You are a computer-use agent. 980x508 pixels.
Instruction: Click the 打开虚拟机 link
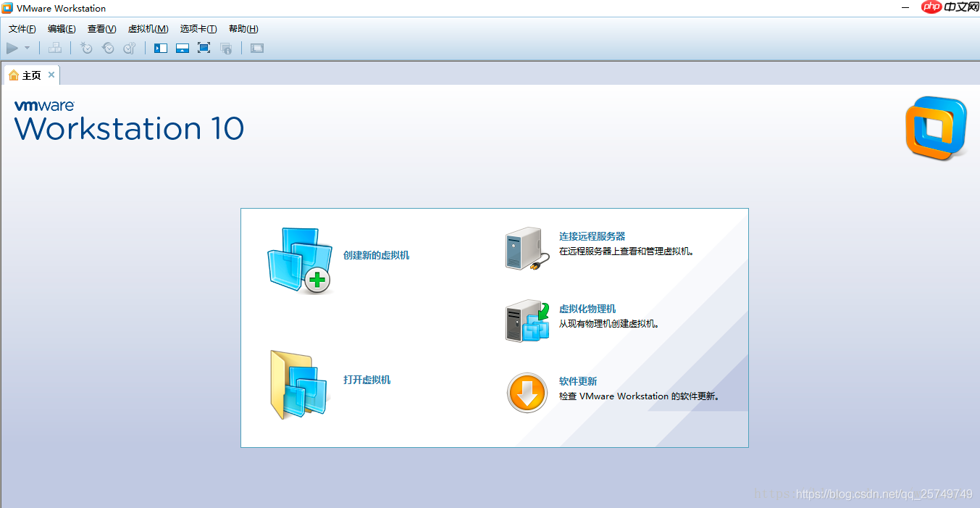coord(367,380)
